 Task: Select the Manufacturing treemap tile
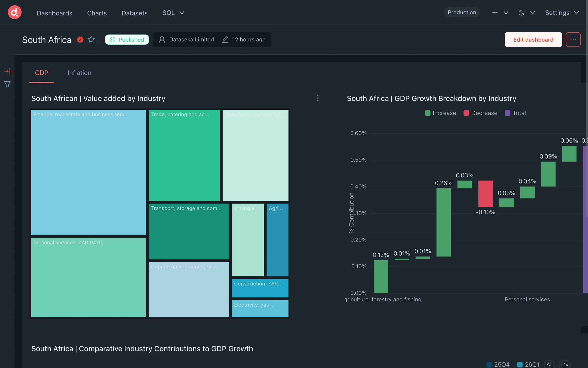tap(255, 155)
